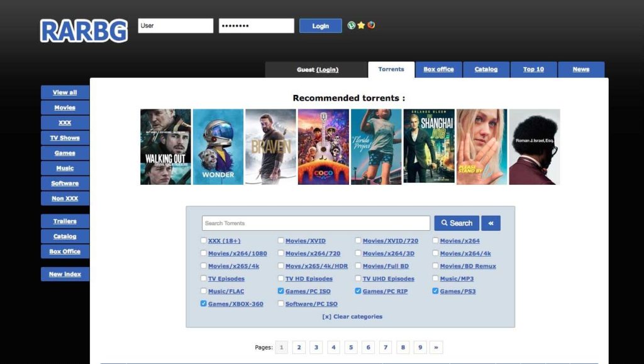Open the Top 10 tab

[533, 69]
